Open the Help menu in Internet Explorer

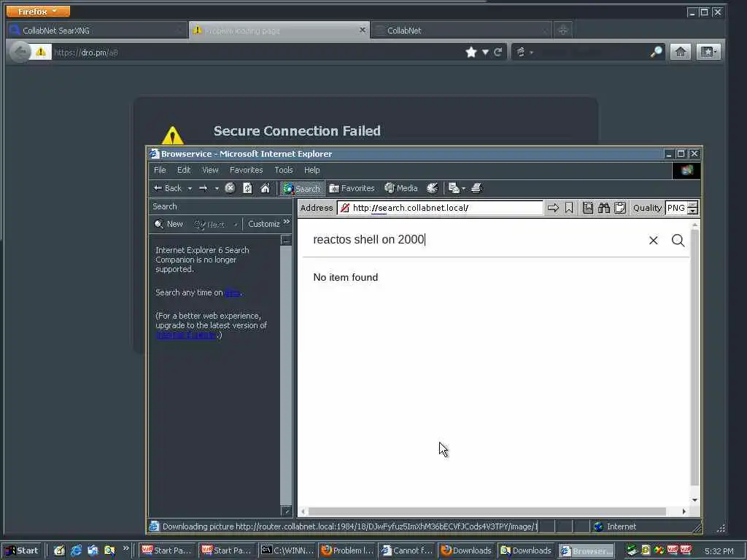[312, 170]
